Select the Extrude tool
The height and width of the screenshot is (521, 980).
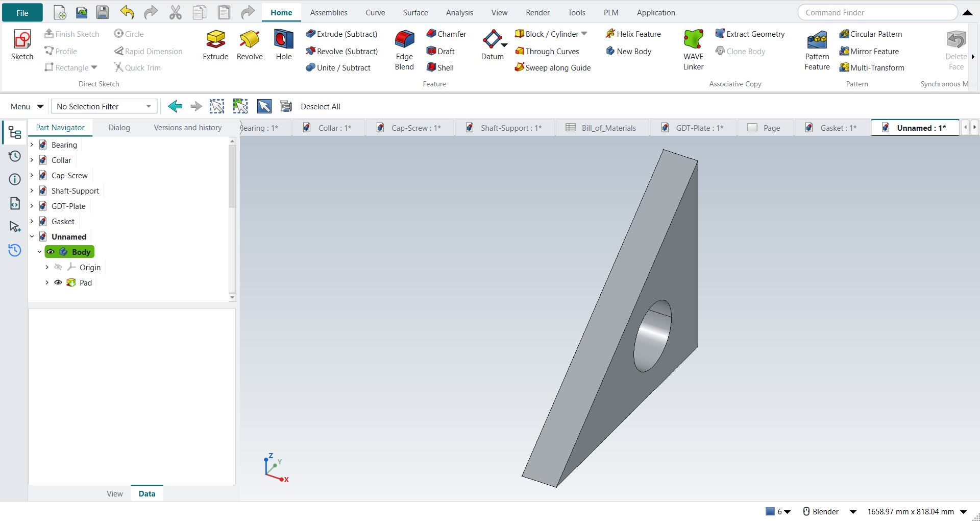[x=215, y=45]
